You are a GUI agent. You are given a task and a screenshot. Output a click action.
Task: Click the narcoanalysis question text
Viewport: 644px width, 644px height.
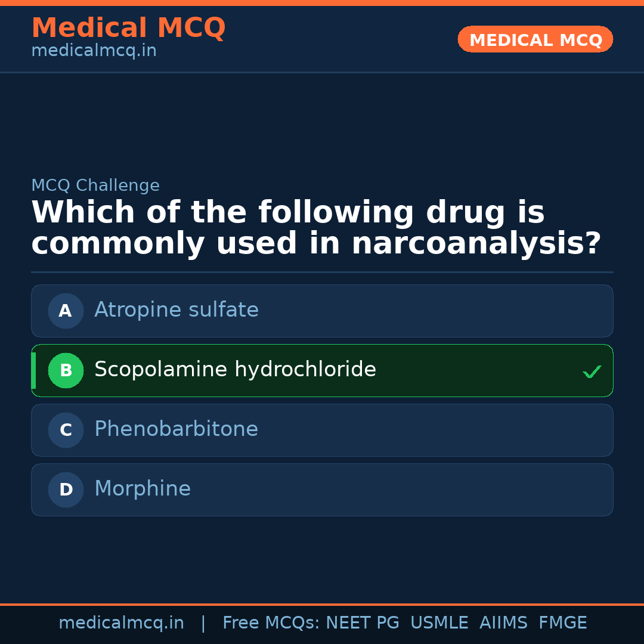(316, 228)
